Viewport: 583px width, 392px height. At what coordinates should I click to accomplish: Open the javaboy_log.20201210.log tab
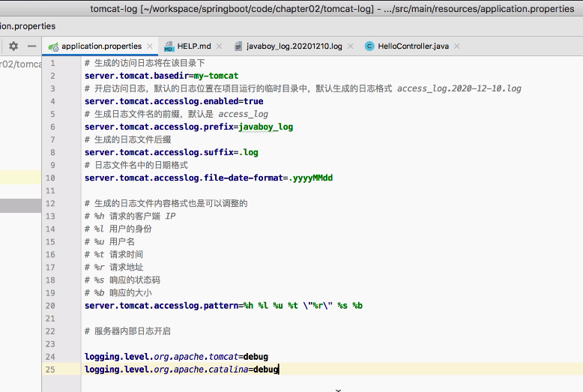click(x=294, y=46)
